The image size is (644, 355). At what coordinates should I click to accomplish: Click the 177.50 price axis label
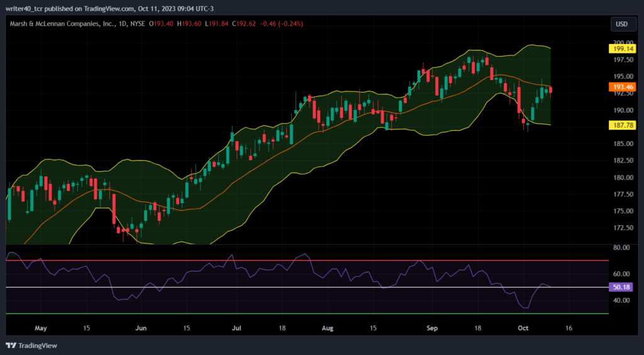622,194
